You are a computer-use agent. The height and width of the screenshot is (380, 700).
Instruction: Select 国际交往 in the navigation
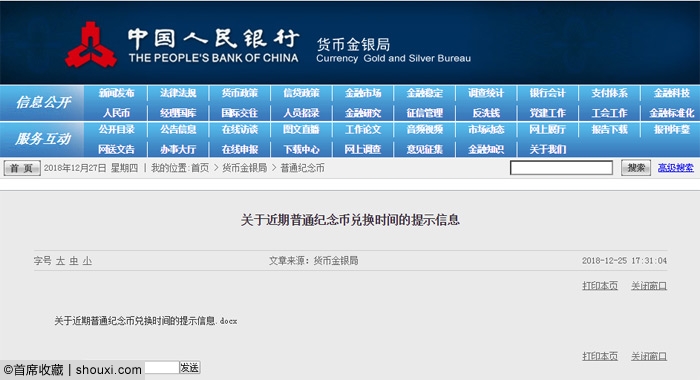click(x=240, y=113)
